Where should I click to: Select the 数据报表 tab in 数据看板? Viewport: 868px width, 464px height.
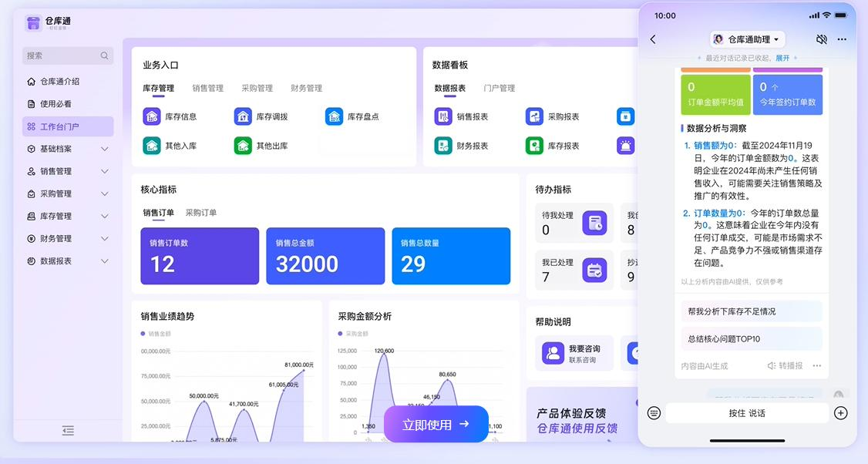pyautogui.click(x=450, y=88)
